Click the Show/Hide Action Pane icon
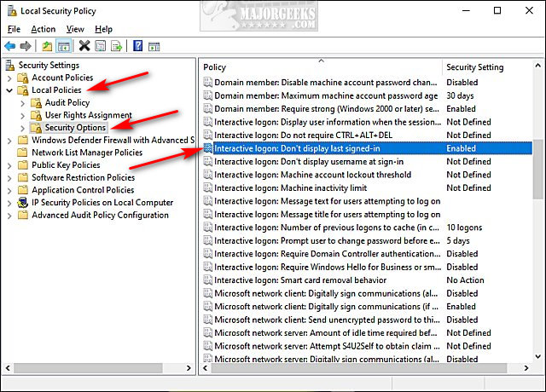Image resolution: width=546 pixels, height=392 pixels. click(x=154, y=46)
